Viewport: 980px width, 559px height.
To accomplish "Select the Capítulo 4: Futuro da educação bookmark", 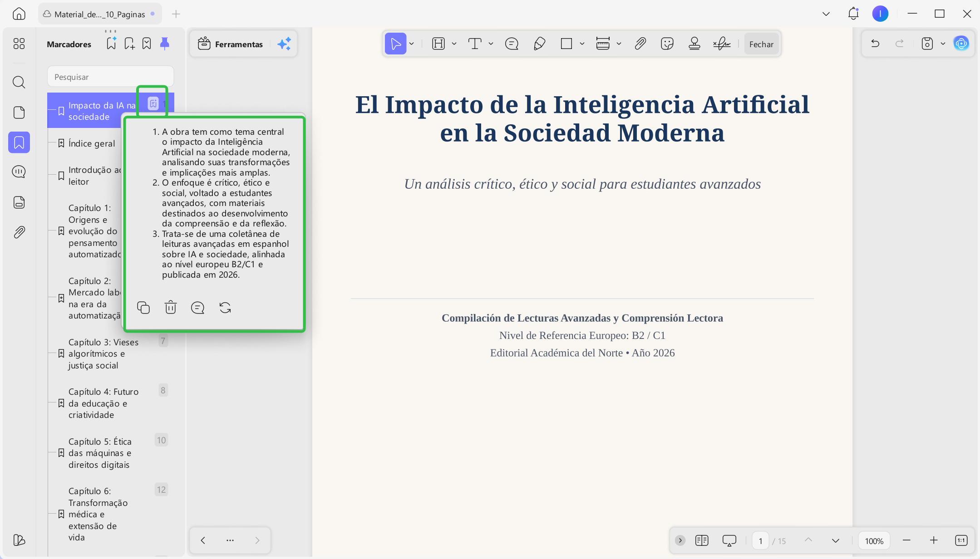I will coord(103,403).
